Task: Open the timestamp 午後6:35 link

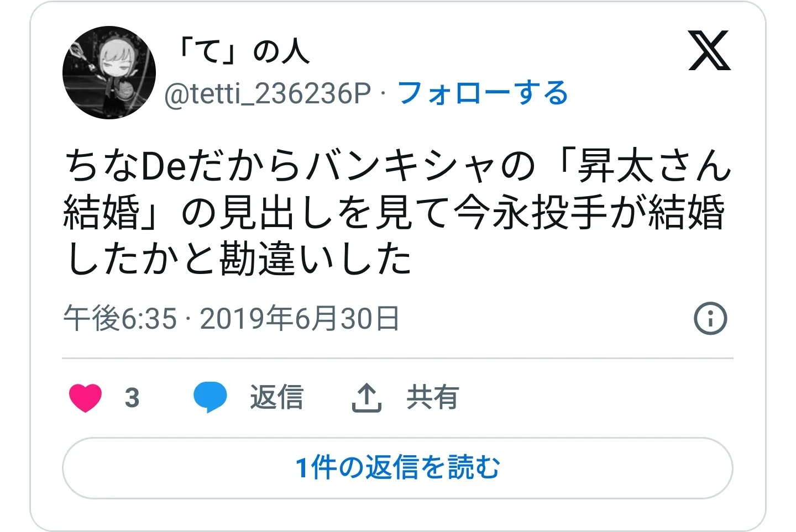Action: (120, 319)
